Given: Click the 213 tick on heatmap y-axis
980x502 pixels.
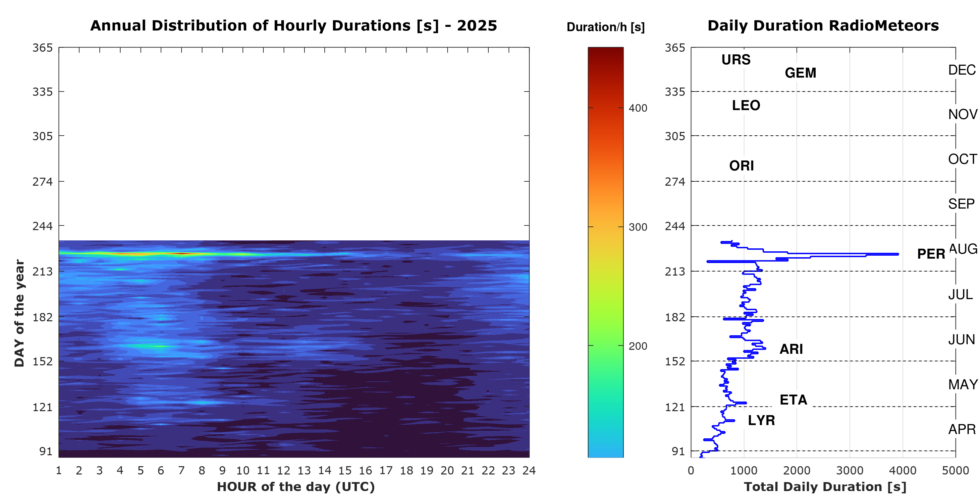Looking at the screenshot, I should (43, 272).
